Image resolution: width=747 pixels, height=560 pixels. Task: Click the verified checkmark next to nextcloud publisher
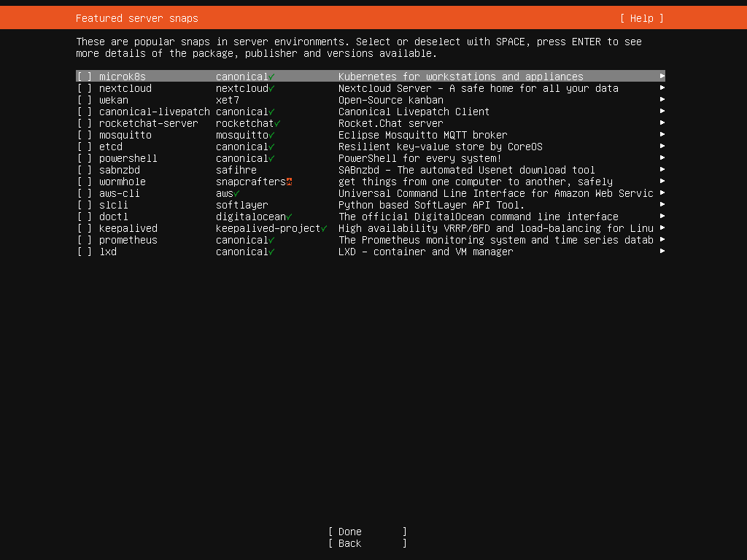(271, 88)
